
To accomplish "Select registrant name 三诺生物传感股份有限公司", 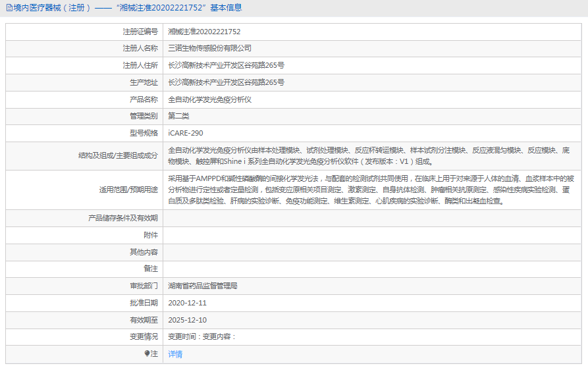I will pyautogui.click(x=209, y=48).
